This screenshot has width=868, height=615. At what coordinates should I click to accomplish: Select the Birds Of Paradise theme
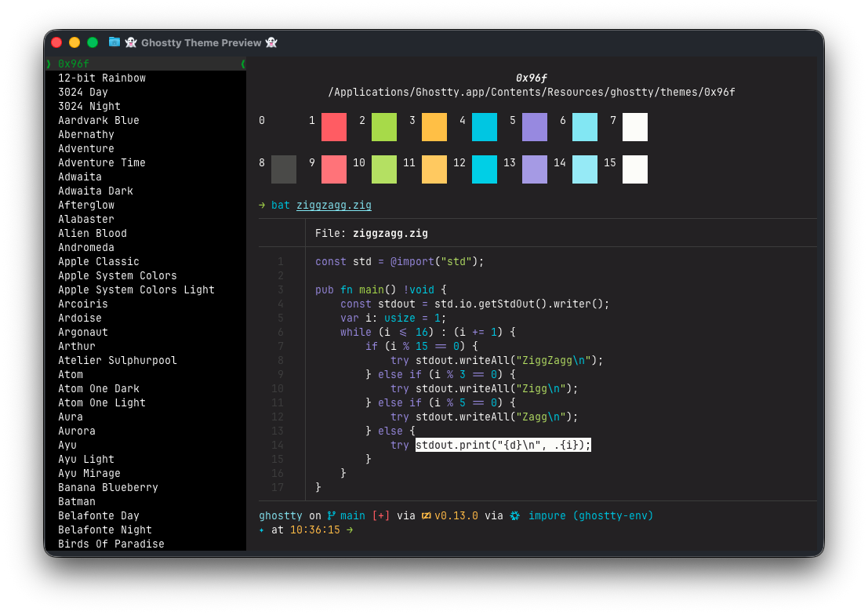[111, 544]
